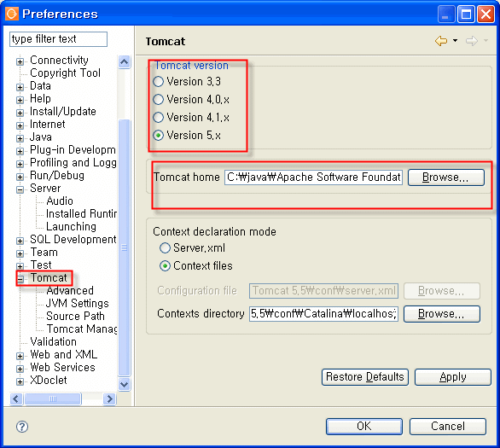Select Version 3.3 radio button
The width and height of the screenshot is (500, 448).
tap(159, 82)
